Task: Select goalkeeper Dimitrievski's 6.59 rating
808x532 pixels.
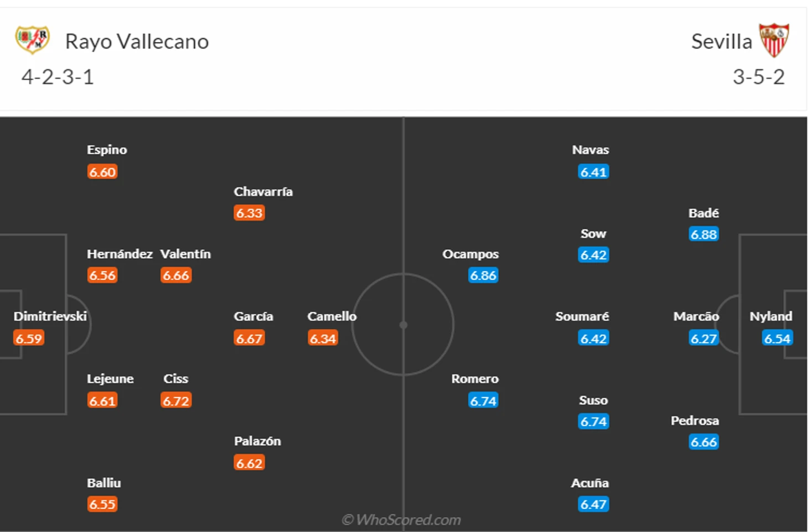Action: [x=29, y=338]
